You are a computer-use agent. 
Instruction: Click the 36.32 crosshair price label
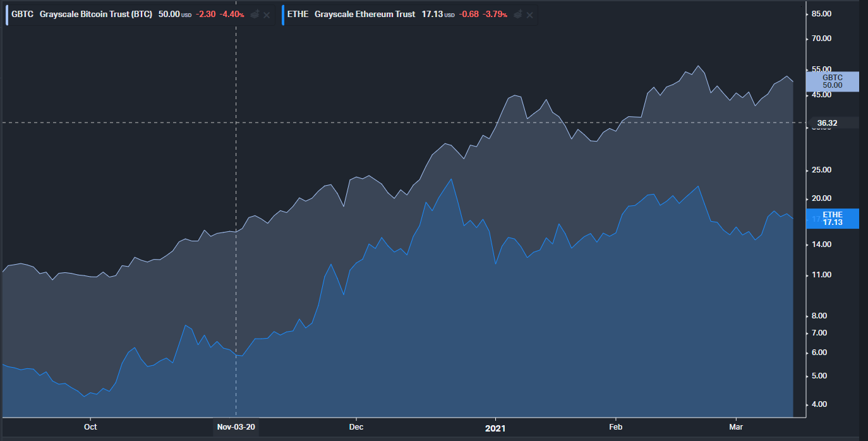pos(827,123)
